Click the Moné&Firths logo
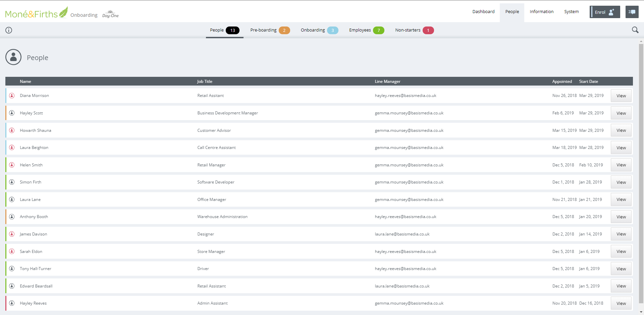 pos(36,13)
